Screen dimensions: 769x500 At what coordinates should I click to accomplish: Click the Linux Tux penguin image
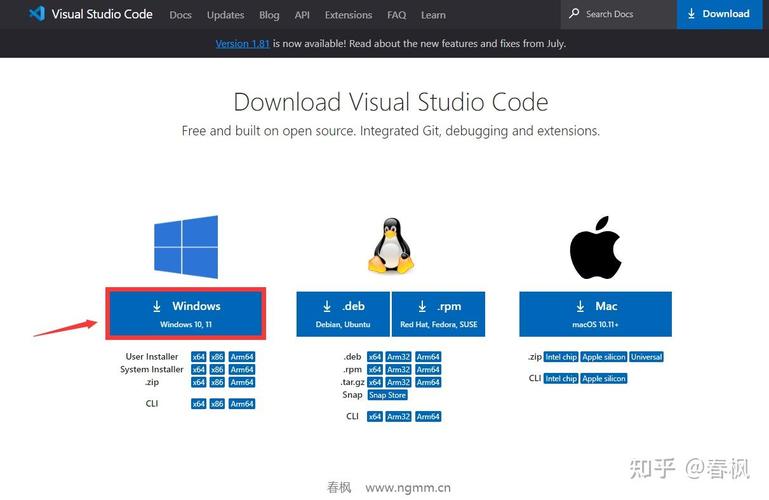click(x=391, y=245)
